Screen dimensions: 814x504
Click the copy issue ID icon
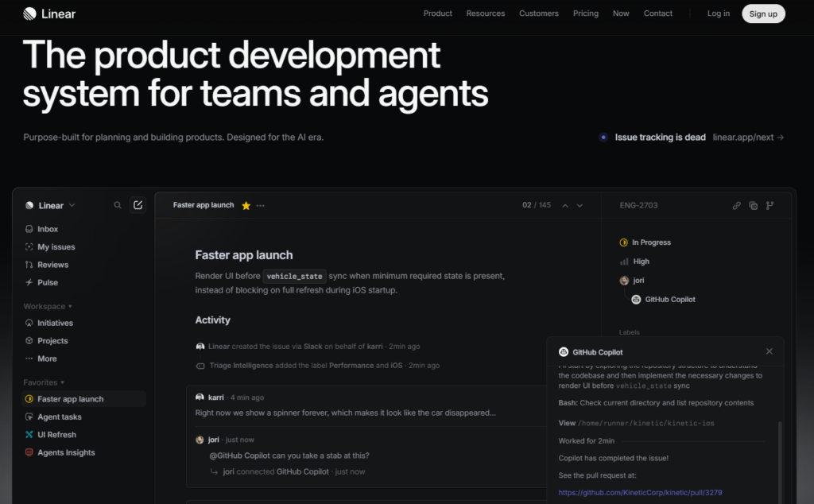click(x=754, y=206)
